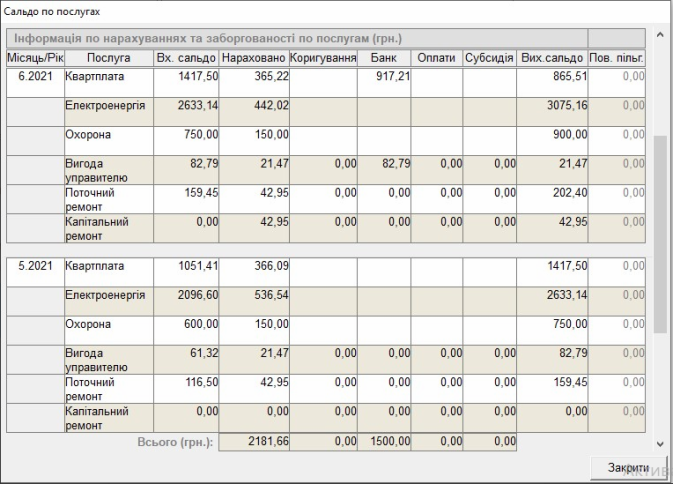Screen dimensions: 673x484
Task: Click the Вих.сальдо value 3075,16 cell
Action: [552, 105]
